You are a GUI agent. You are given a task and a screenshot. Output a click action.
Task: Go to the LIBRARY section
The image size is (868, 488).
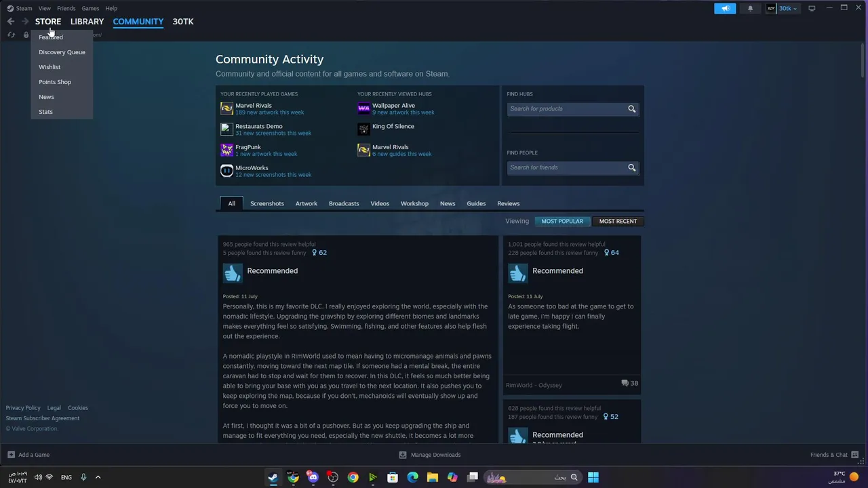(87, 22)
